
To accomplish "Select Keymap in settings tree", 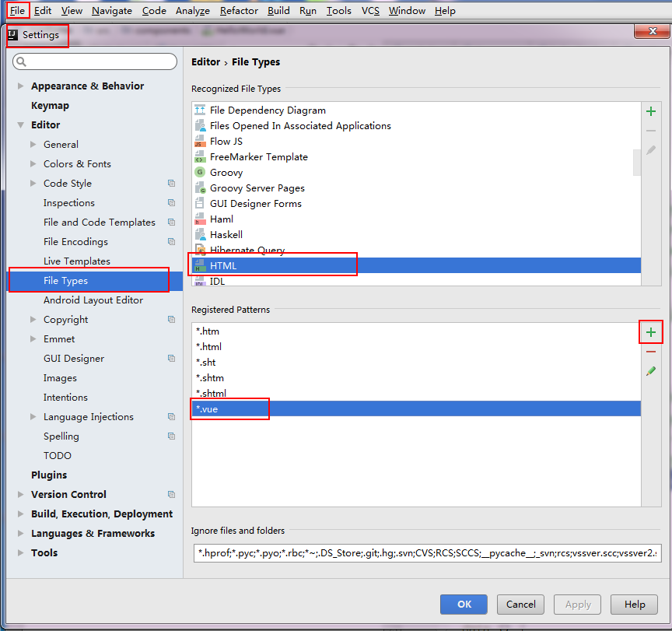I will [x=50, y=106].
